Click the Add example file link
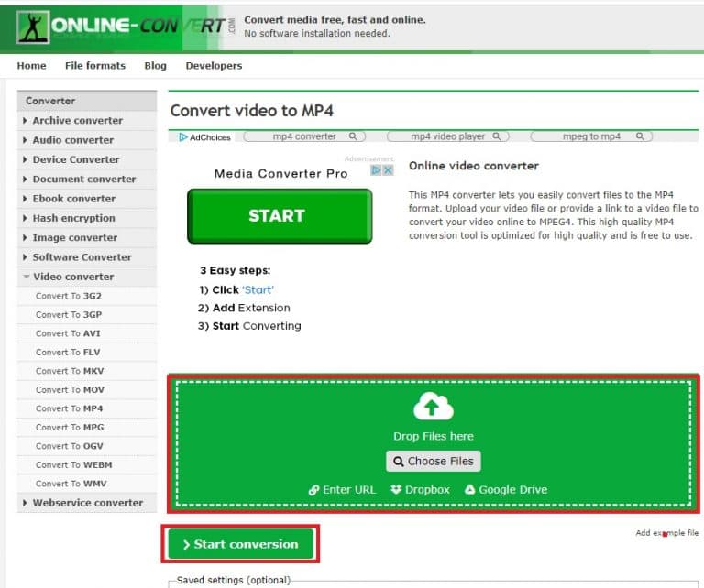 [x=667, y=533]
